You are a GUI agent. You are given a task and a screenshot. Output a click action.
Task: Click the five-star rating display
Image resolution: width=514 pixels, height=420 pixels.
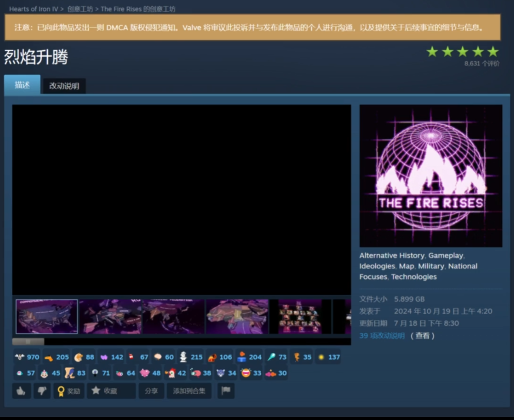tap(462, 52)
